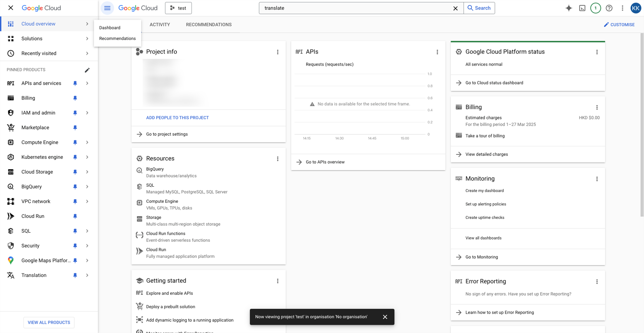Unpin Cloud Run from pinned products

tap(75, 216)
